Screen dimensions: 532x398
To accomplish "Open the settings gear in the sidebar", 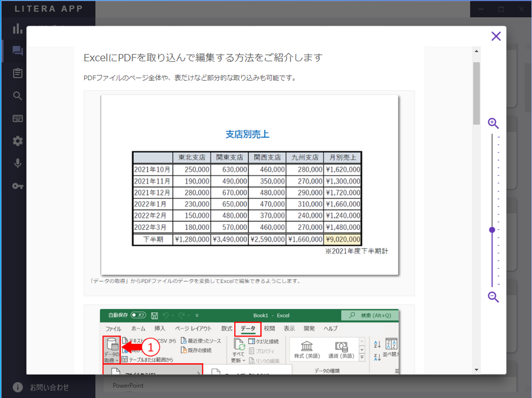I will point(18,141).
